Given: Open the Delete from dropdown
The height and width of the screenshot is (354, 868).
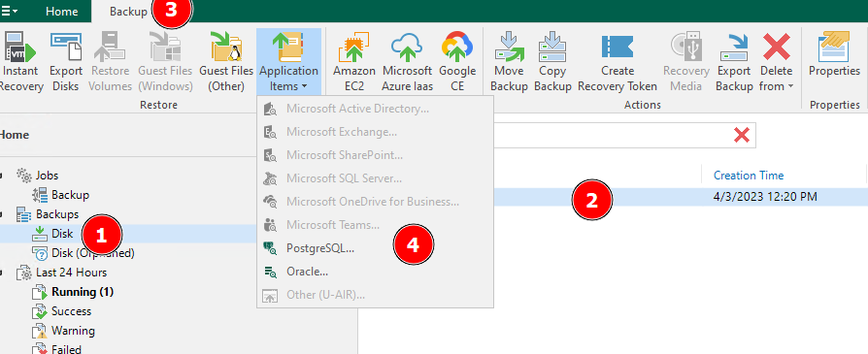Looking at the screenshot, I should tap(777, 62).
